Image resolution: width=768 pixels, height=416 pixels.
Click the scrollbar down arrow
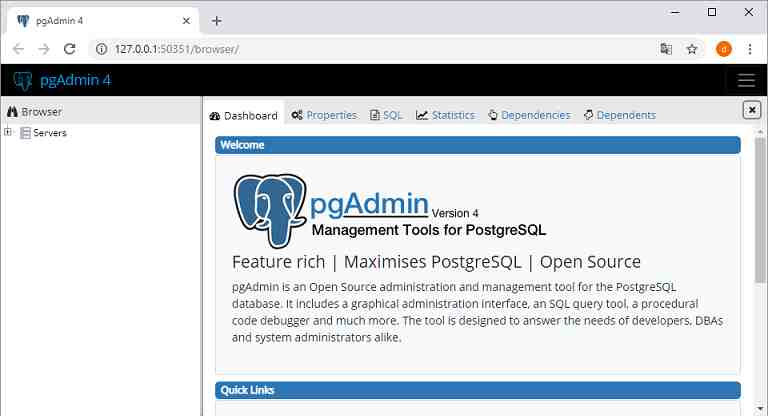(760, 408)
